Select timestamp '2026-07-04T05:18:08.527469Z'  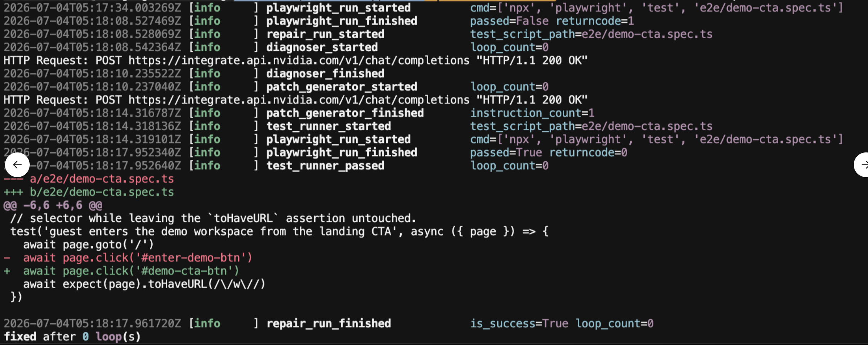pyautogui.click(x=92, y=21)
